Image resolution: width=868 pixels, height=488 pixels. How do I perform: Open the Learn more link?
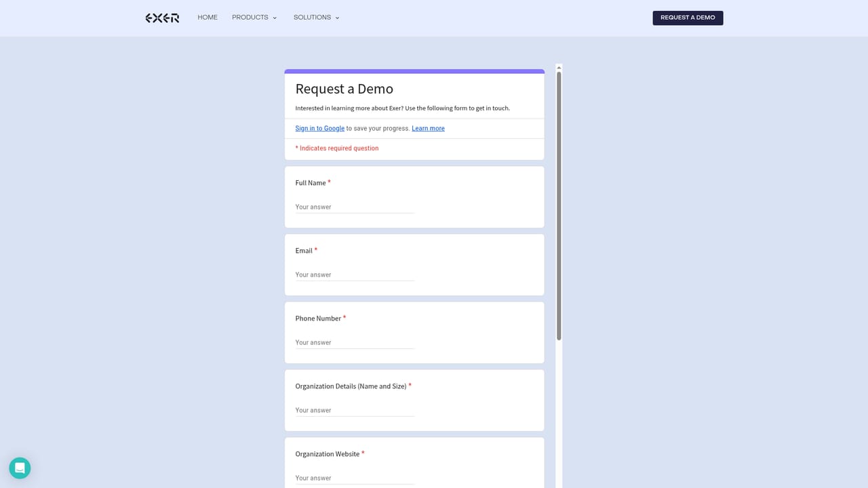[x=428, y=128]
